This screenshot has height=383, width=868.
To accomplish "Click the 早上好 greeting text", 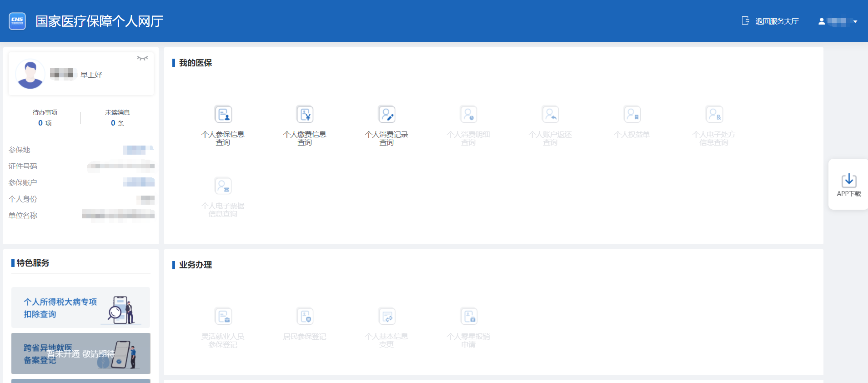I will (91, 75).
